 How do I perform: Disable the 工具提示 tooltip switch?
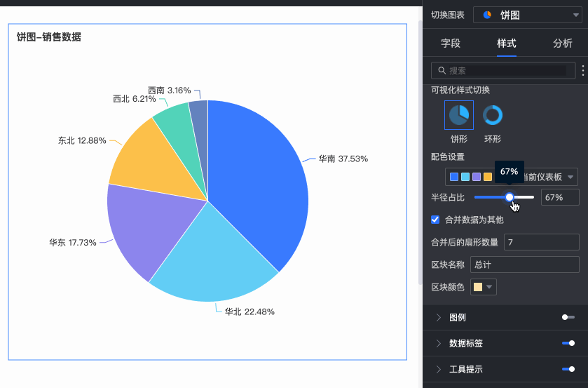click(568, 369)
